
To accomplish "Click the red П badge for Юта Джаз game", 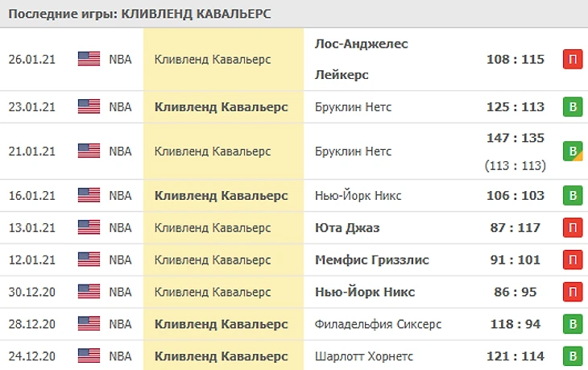I will [x=573, y=228].
